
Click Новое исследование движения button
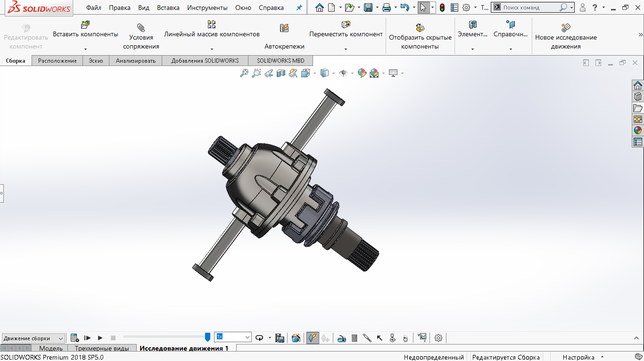pos(566,36)
